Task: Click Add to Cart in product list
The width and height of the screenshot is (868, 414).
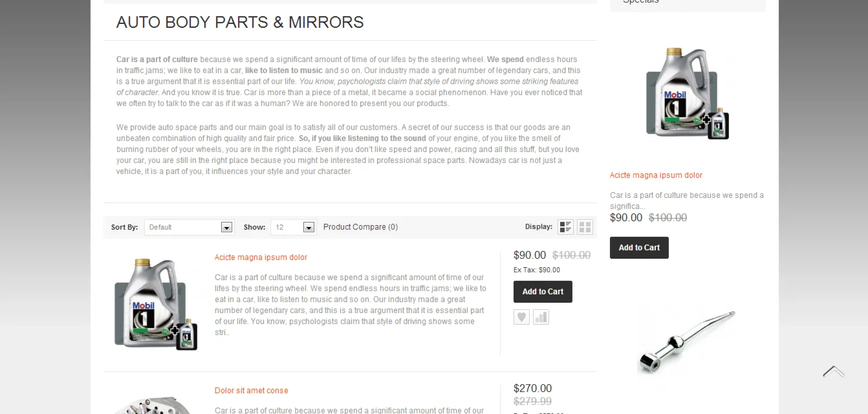Action: 543,292
